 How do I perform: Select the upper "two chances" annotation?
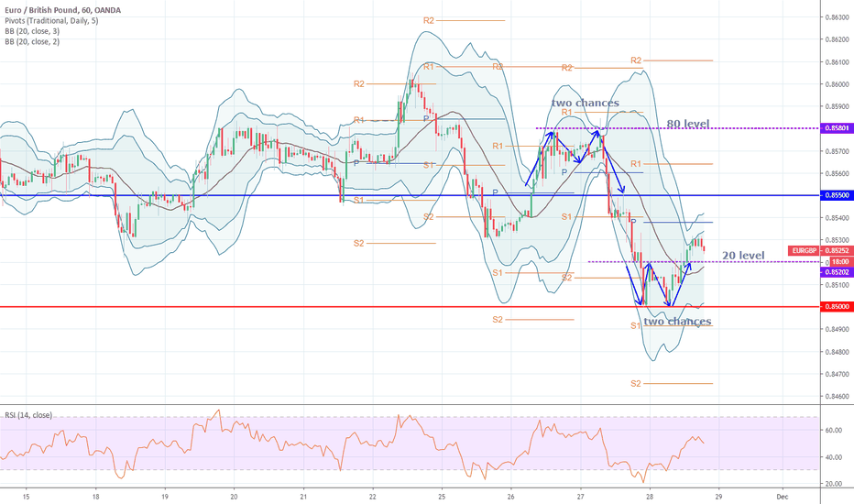pos(585,103)
